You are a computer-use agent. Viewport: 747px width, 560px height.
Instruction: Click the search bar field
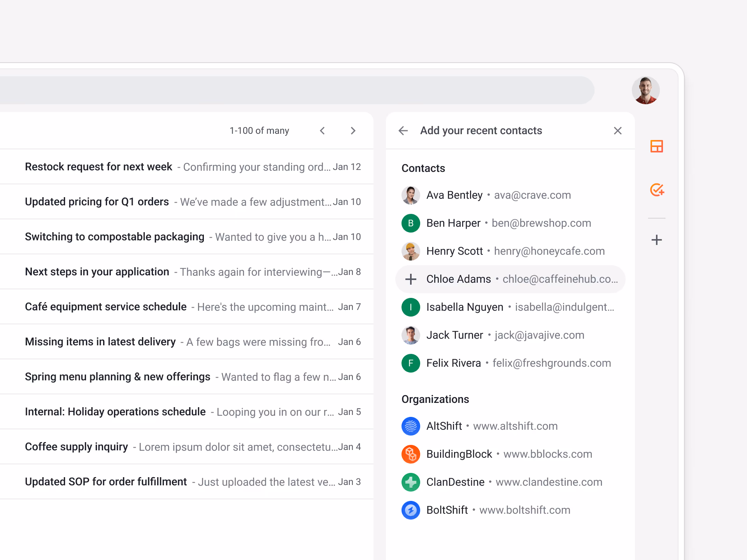[297, 90]
